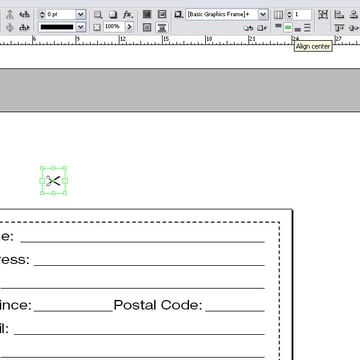Click the frame fitting icon
The height and width of the screenshot is (360, 360).
pos(323,14)
